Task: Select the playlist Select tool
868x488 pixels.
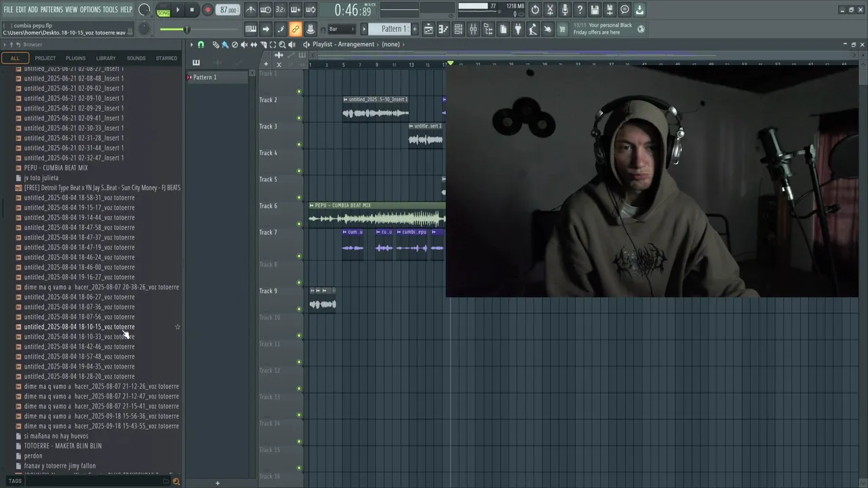Action: pos(273,45)
